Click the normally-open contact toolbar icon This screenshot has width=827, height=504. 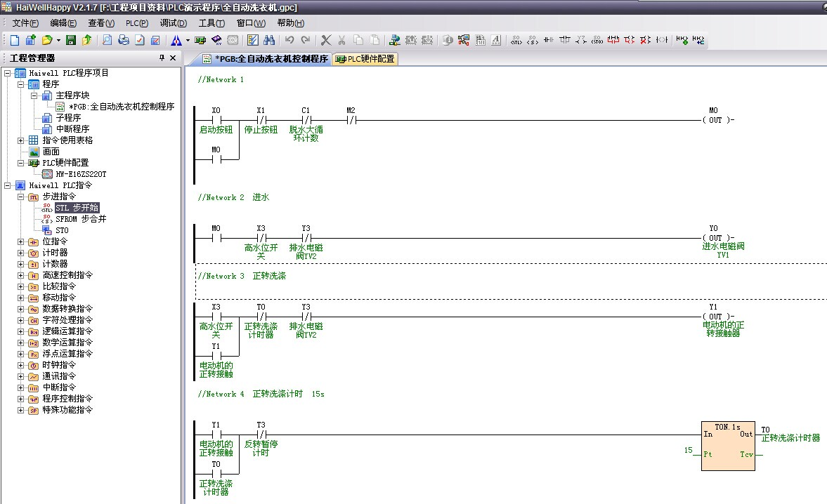[549, 40]
